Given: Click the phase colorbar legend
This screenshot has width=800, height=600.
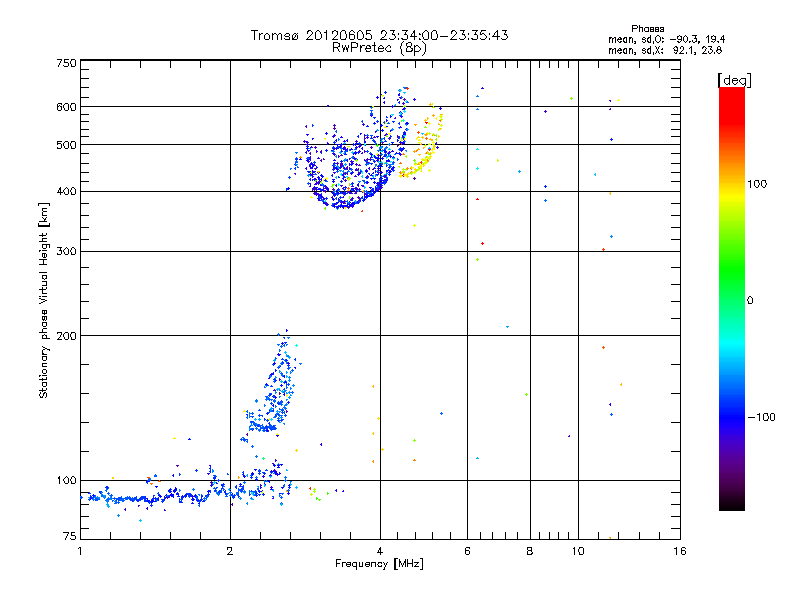Looking at the screenshot, I should tap(732, 298).
